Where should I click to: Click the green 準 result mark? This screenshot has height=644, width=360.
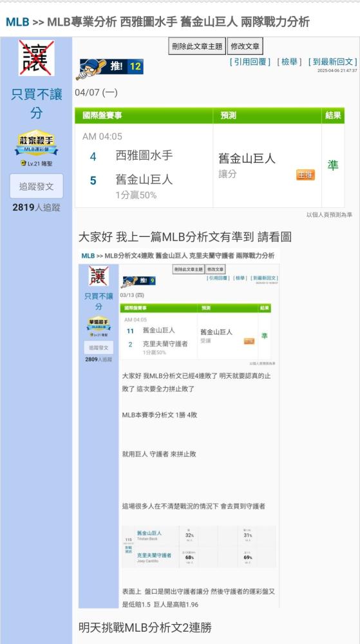pyautogui.click(x=333, y=166)
